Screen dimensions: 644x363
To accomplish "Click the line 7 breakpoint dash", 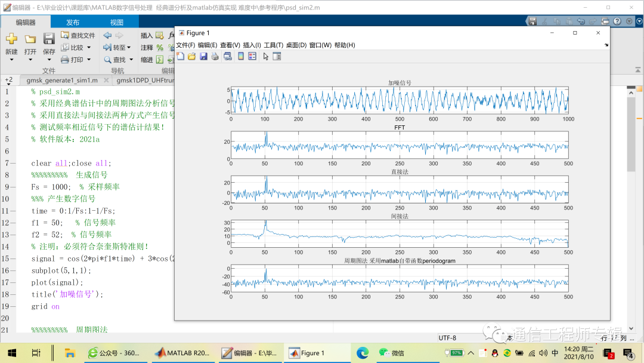I will [x=13, y=163].
